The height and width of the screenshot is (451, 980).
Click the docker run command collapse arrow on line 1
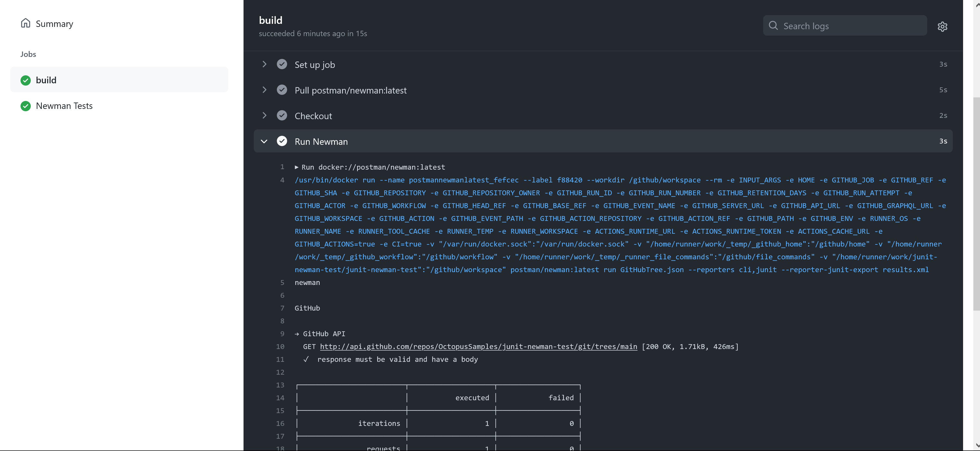pyautogui.click(x=296, y=167)
